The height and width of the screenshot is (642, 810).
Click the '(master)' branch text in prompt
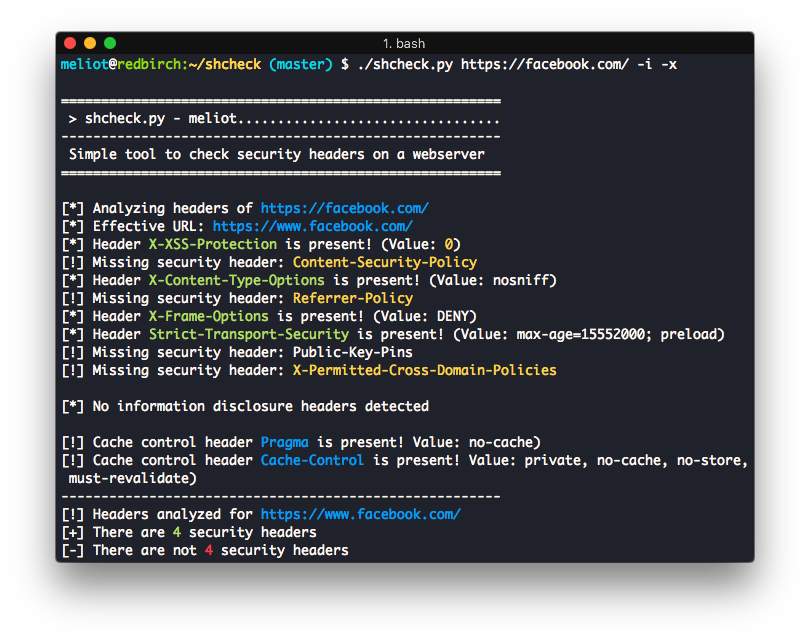pyautogui.click(x=301, y=65)
